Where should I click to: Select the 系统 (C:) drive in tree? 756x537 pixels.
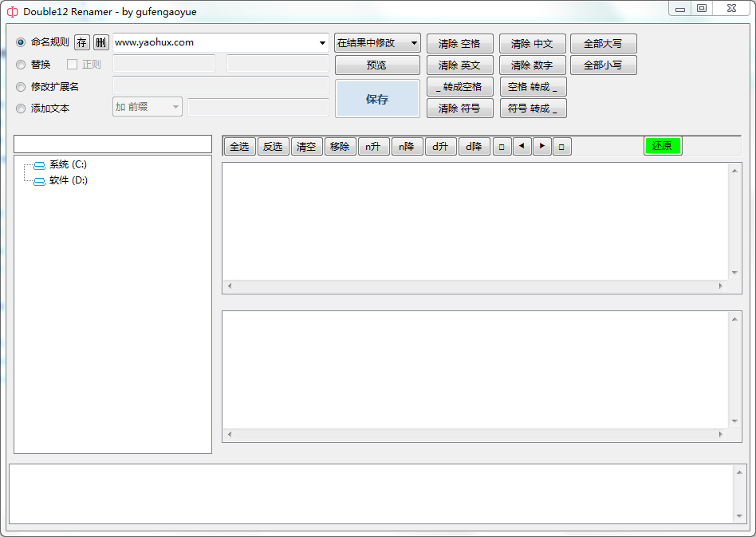click(68, 164)
